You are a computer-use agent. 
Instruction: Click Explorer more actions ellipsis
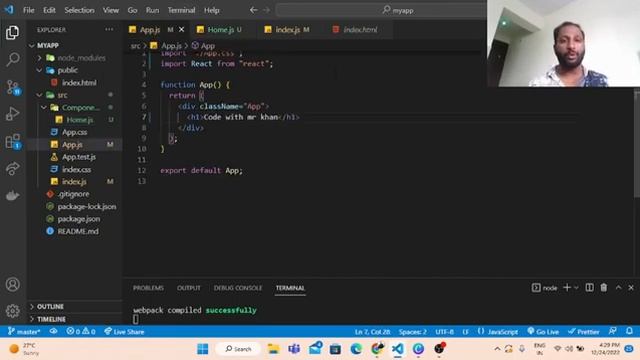click(109, 29)
